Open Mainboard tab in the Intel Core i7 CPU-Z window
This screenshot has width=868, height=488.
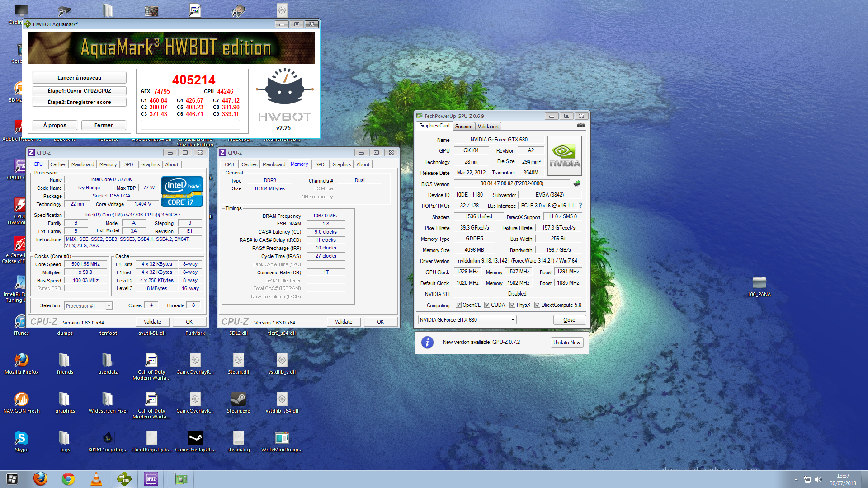point(83,164)
